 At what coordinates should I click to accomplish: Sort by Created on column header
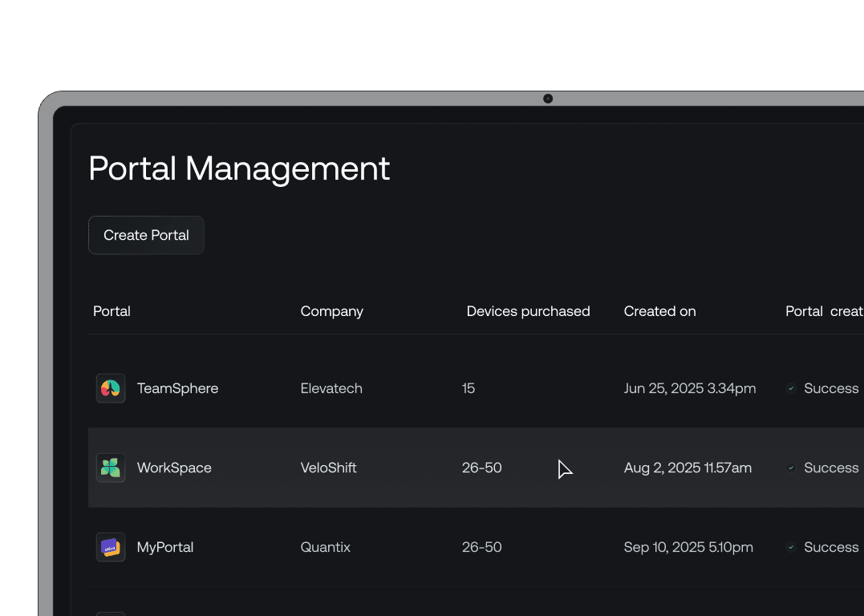point(659,311)
